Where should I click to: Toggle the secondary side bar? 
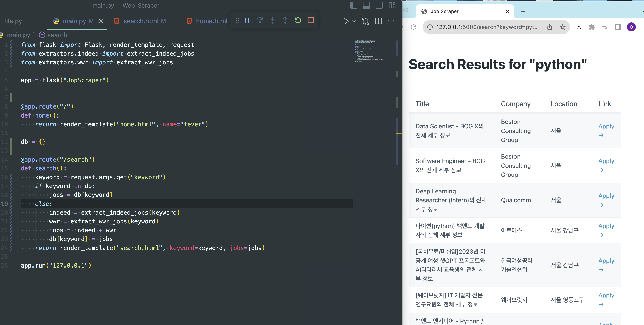tap(379, 5)
